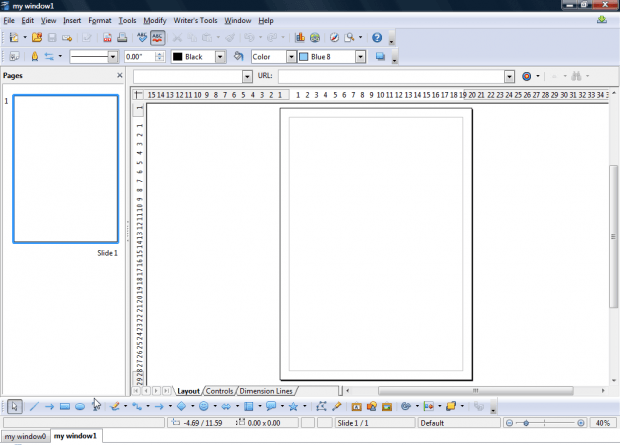Viewport: 620px width, 445px height.
Task: Open the Fontwork Gallery icon
Action: pos(356,406)
